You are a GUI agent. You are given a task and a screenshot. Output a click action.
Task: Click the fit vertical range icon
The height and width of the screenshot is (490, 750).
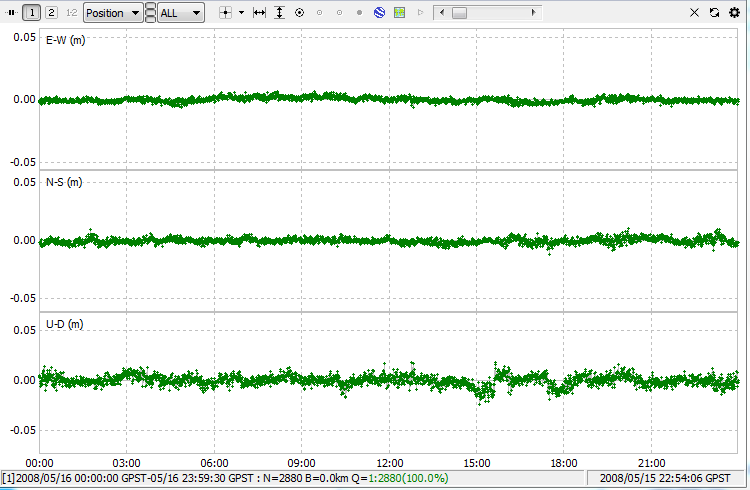(280, 13)
